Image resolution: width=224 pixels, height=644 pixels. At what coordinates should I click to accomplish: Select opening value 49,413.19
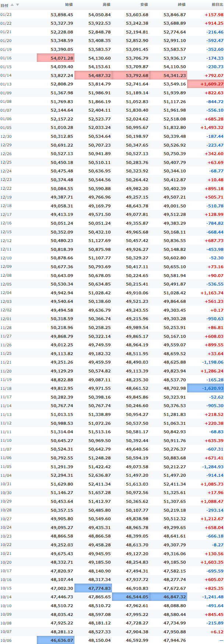(62, 214)
